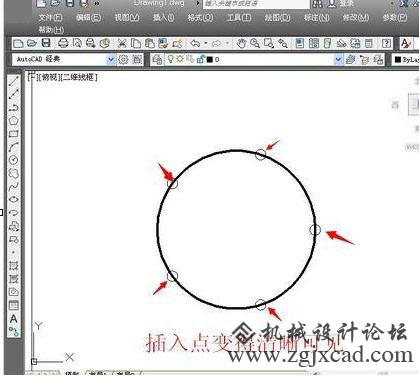Viewport: 420px width, 376px height.
Task: Open the Undo history dropdown arrow
Action: point(206,43)
